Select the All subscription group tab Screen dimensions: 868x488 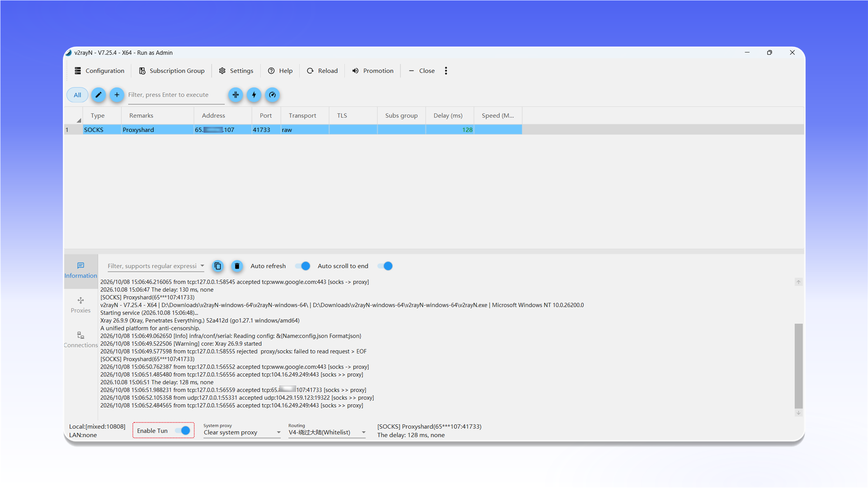(x=77, y=95)
